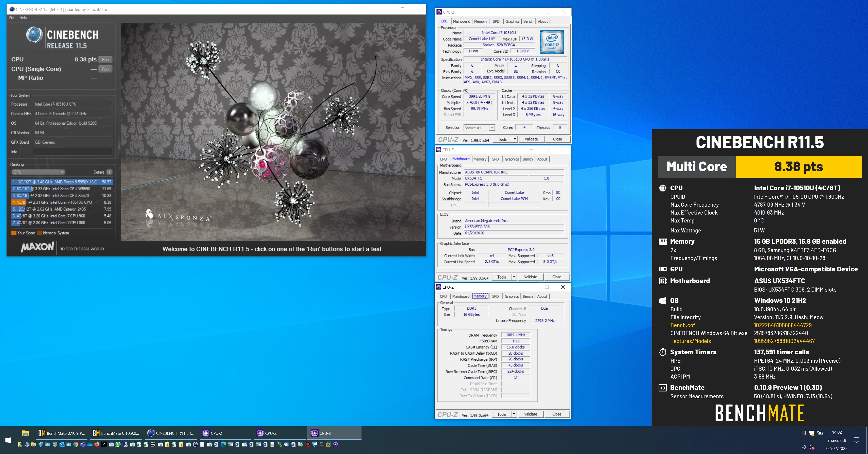
Task: Click the Bench.cof hash link in BenchMate
Action: [x=782, y=325]
